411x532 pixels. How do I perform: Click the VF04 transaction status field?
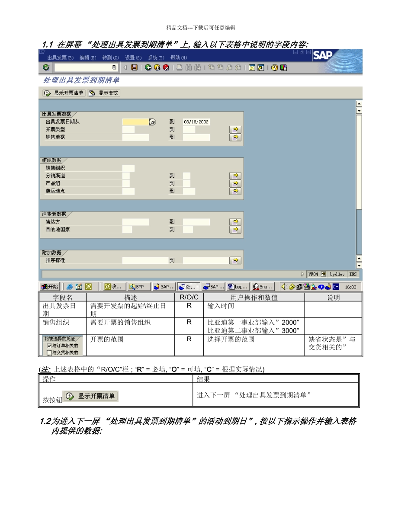click(313, 274)
